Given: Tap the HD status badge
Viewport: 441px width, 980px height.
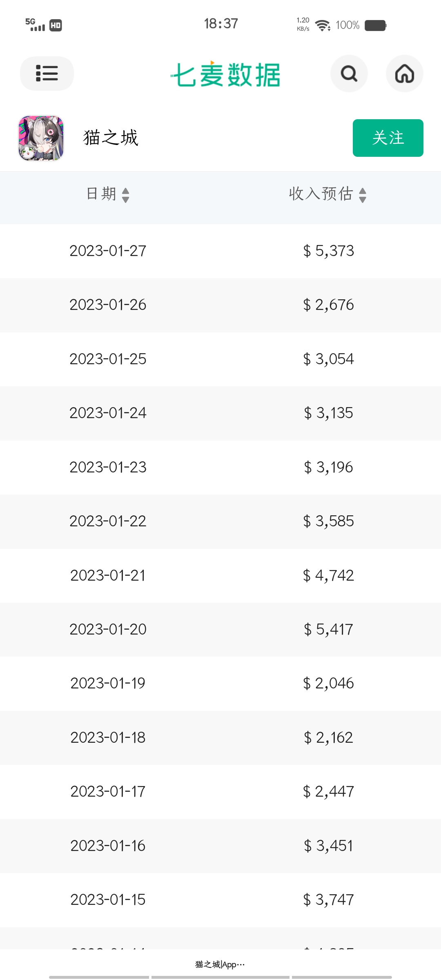Looking at the screenshot, I should point(56,25).
